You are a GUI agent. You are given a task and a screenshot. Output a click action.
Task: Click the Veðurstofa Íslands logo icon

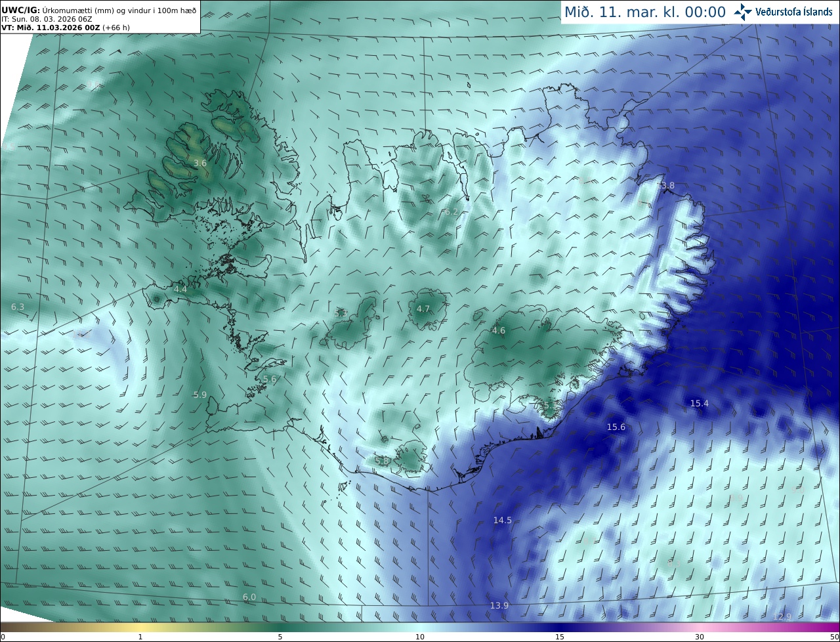(743, 12)
